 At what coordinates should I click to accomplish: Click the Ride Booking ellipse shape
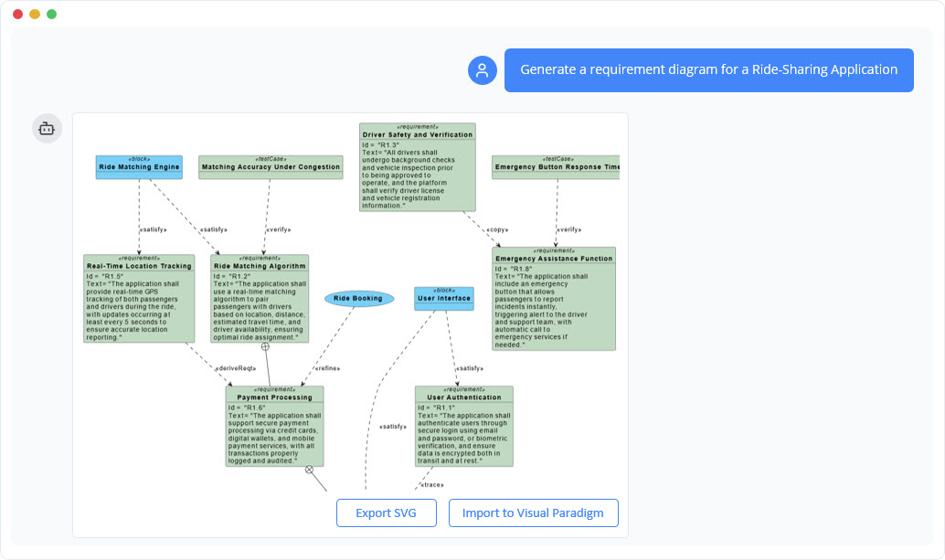point(359,298)
